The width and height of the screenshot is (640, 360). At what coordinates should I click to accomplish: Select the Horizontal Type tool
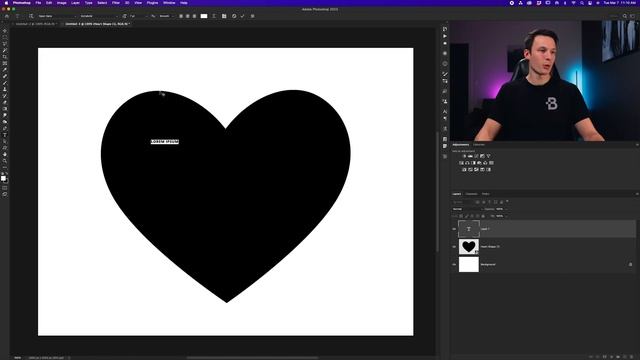(x=5, y=135)
